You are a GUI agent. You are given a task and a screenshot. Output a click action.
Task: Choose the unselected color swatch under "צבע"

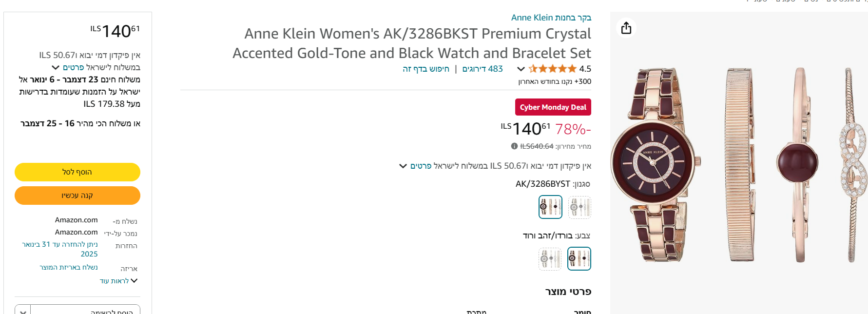pyautogui.click(x=550, y=258)
